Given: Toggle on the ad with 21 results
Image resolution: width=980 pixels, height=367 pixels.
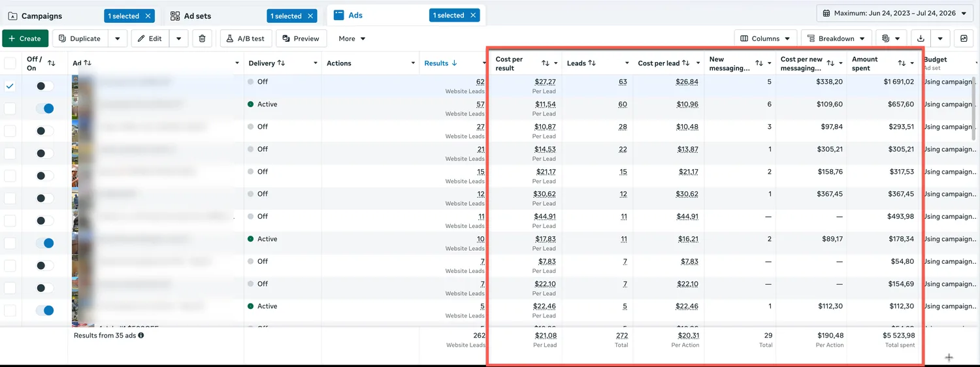Looking at the screenshot, I should (x=44, y=153).
